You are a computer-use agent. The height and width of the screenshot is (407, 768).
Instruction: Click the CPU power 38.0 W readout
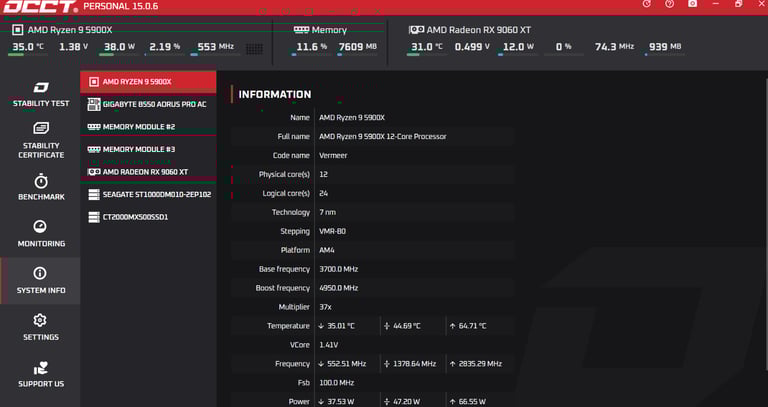(x=119, y=47)
